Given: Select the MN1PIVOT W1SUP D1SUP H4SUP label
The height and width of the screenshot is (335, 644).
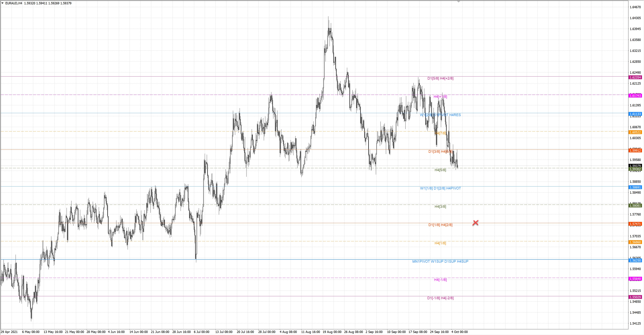Looking at the screenshot, I should click(440, 261).
